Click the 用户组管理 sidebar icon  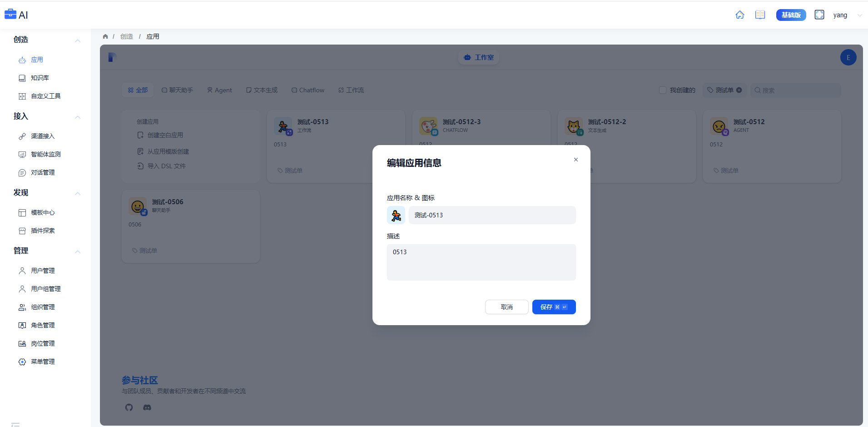pos(22,289)
